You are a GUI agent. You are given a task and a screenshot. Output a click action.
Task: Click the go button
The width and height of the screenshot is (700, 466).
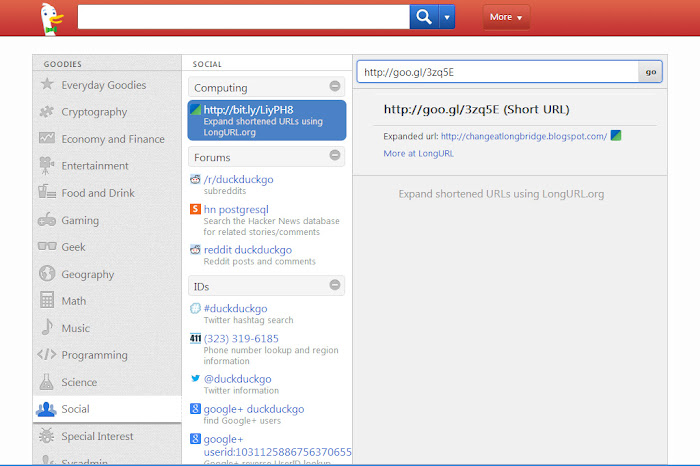click(x=650, y=72)
